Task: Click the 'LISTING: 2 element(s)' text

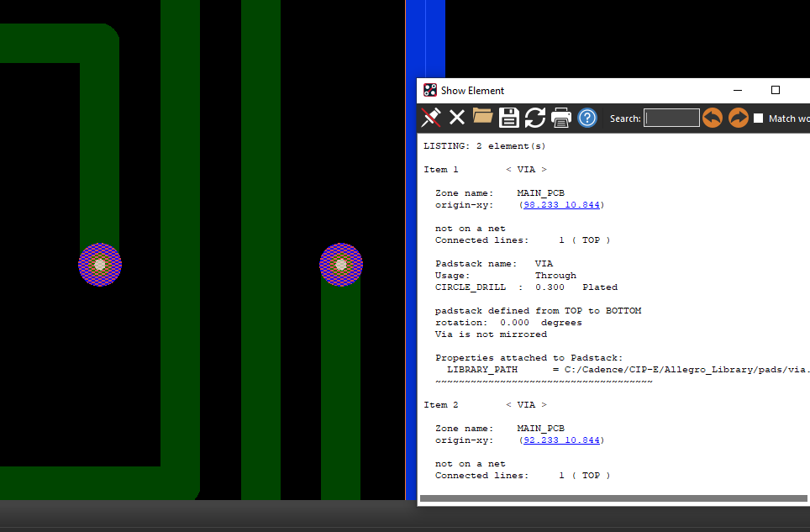Action: click(485, 146)
